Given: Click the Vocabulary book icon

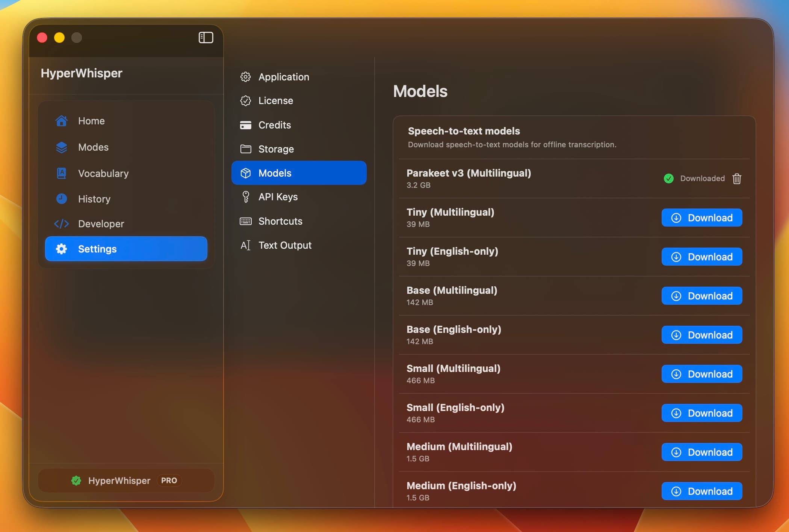Looking at the screenshot, I should [x=62, y=173].
